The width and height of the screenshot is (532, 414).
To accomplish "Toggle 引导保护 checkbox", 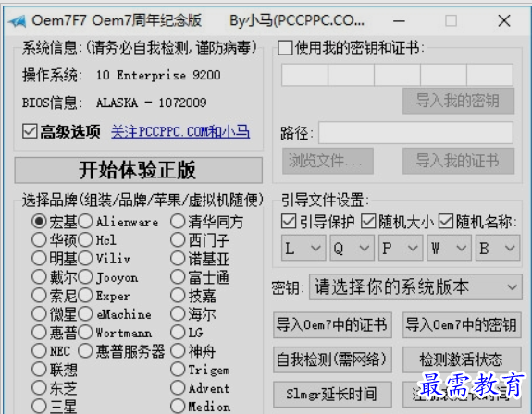I will [x=289, y=222].
